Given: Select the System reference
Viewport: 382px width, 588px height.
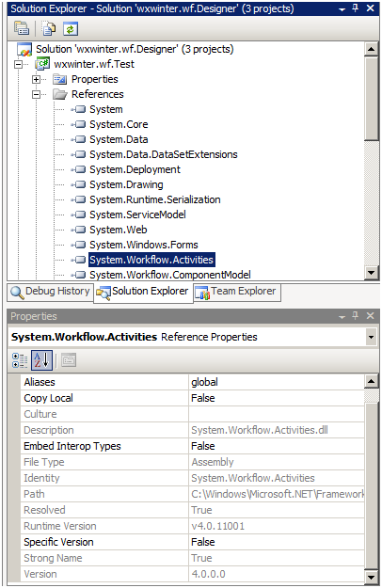Looking at the screenshot, I should click(106, 109).
